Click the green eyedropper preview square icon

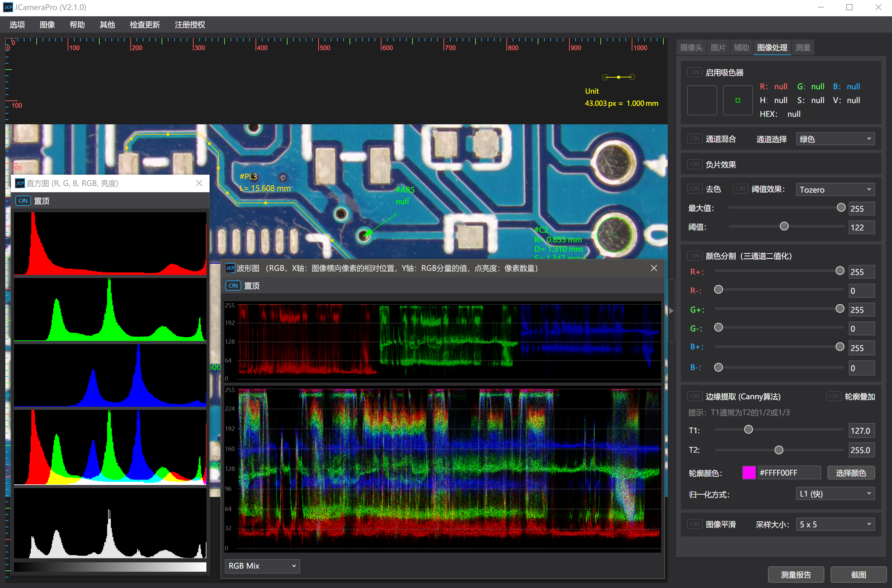738,100
